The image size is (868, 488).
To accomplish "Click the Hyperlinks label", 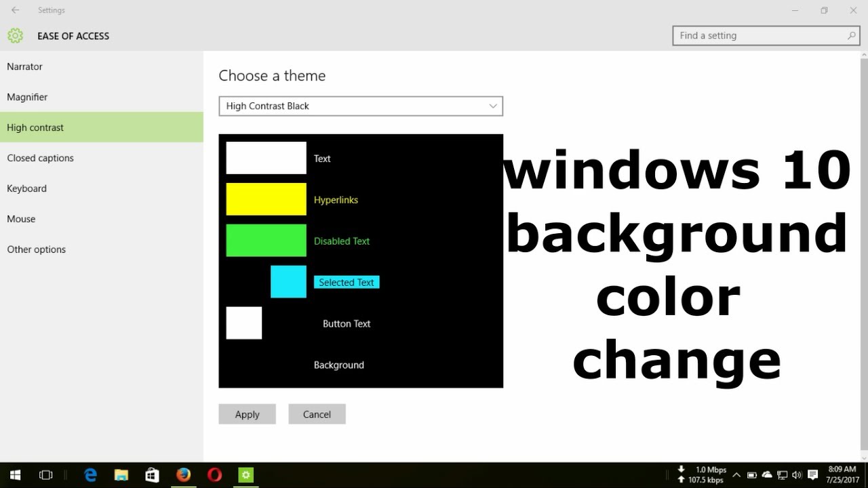I will point(336,200).
